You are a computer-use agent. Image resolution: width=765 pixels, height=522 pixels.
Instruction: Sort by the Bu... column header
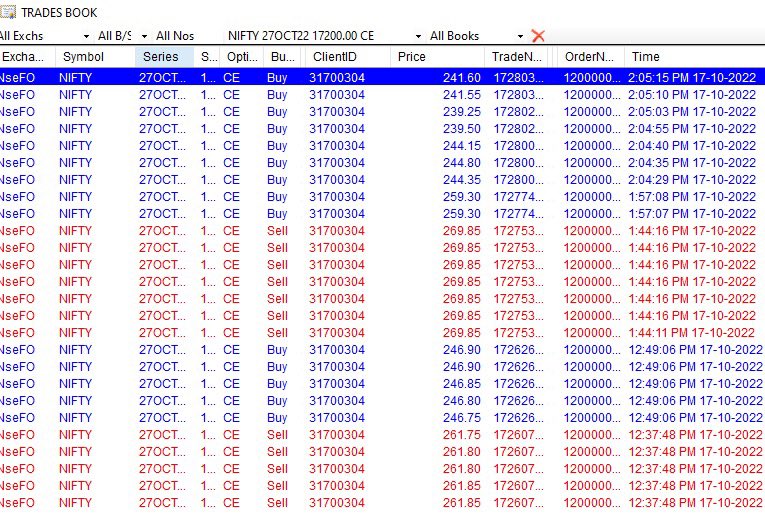click(284, 57)
